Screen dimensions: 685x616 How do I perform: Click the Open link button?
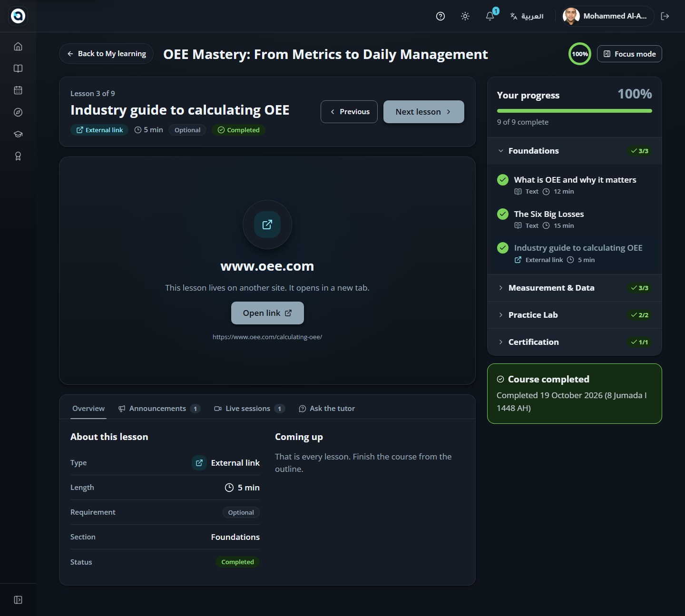pyautogui.click(x=267, y=313)
